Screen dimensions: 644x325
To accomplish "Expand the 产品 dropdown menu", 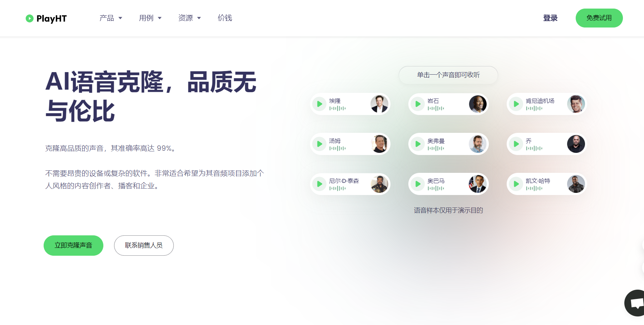I will click(x=111, y=18).
